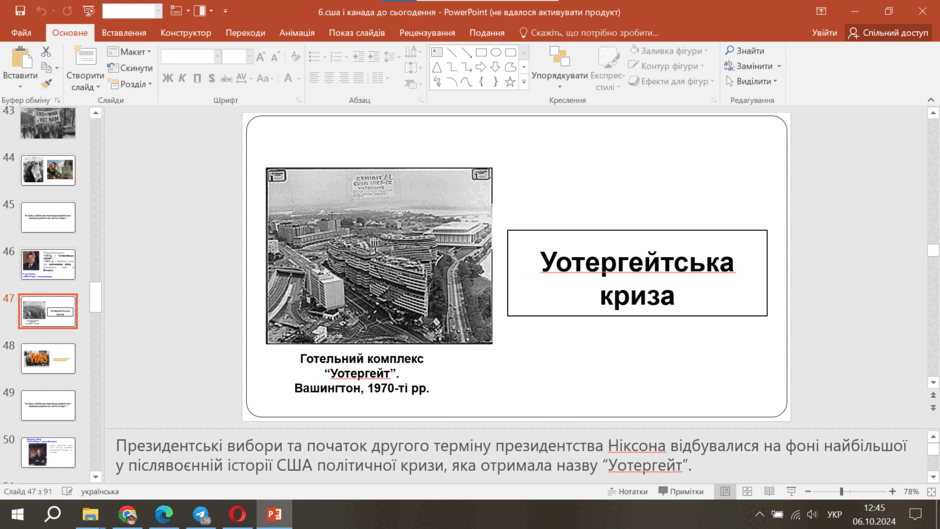The image size is (940, 529).
Task: Collapse the ribbon with the chevron
Action: point(930,100)
